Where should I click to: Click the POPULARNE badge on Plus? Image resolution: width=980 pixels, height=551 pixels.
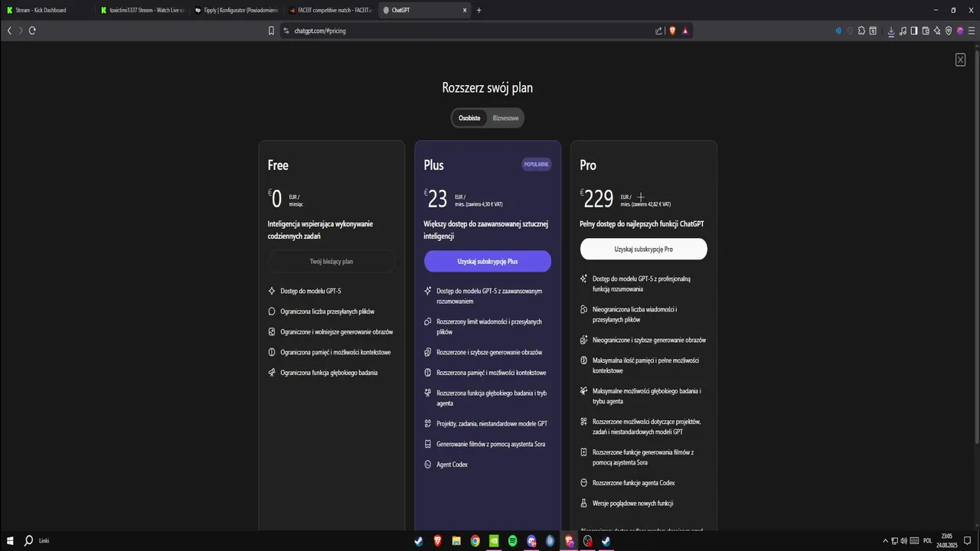(536, 164)
